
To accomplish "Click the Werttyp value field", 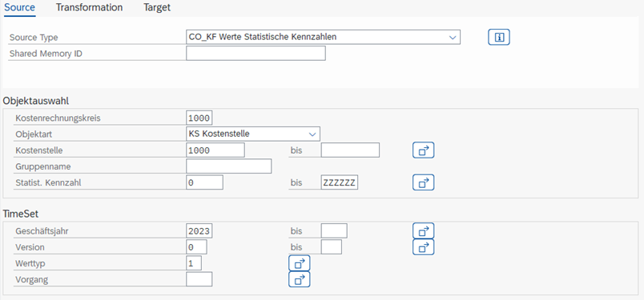I will (194, 263).
